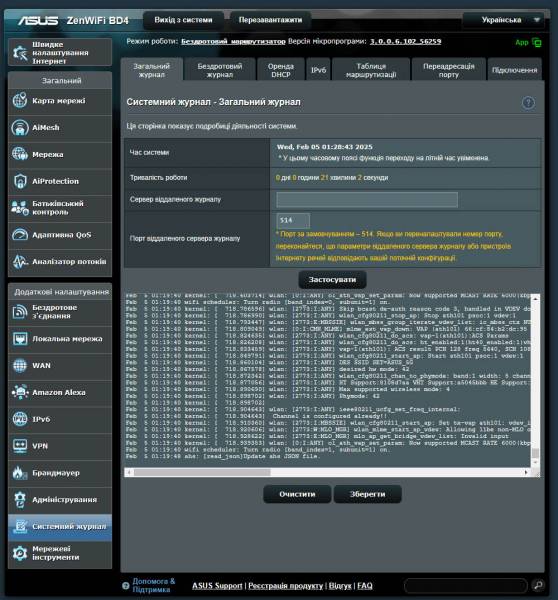Switch to Бездротовий журнал tab

220,70
